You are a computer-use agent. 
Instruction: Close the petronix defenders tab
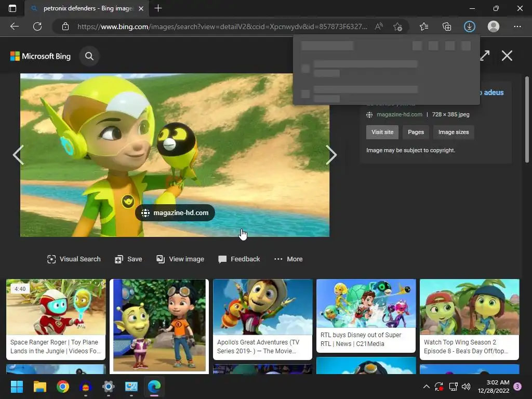pyautogui.click(x=141, y=8)
